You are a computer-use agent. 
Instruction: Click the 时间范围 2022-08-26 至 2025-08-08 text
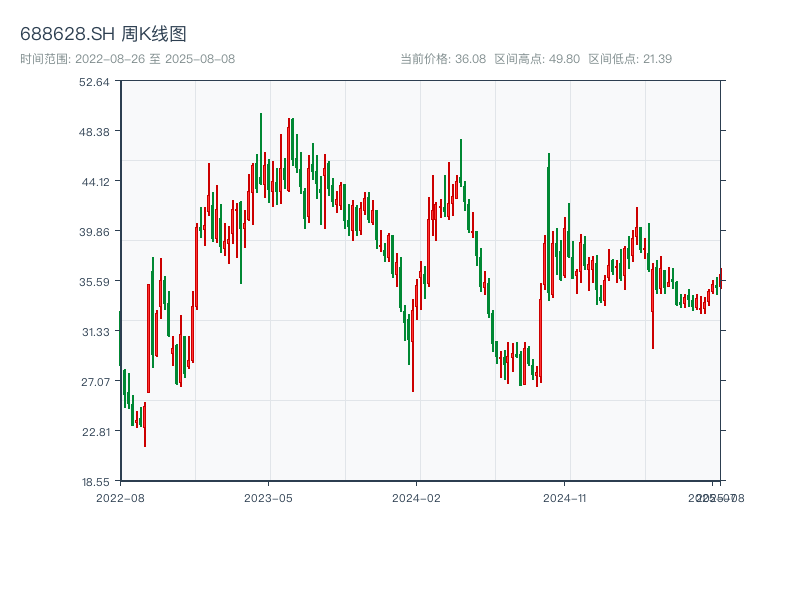128,59
